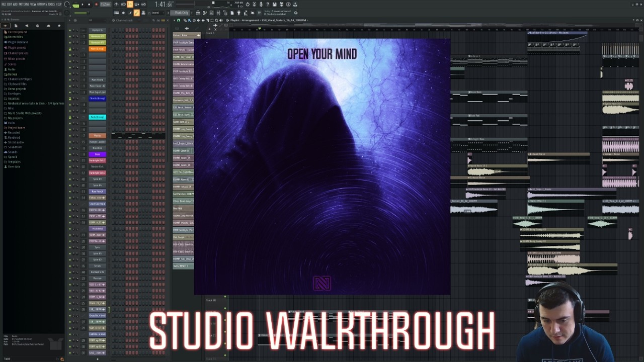644x362 pixels.
Task: Open the Playlist options arrow menu
Action: (x=174, y=20)
